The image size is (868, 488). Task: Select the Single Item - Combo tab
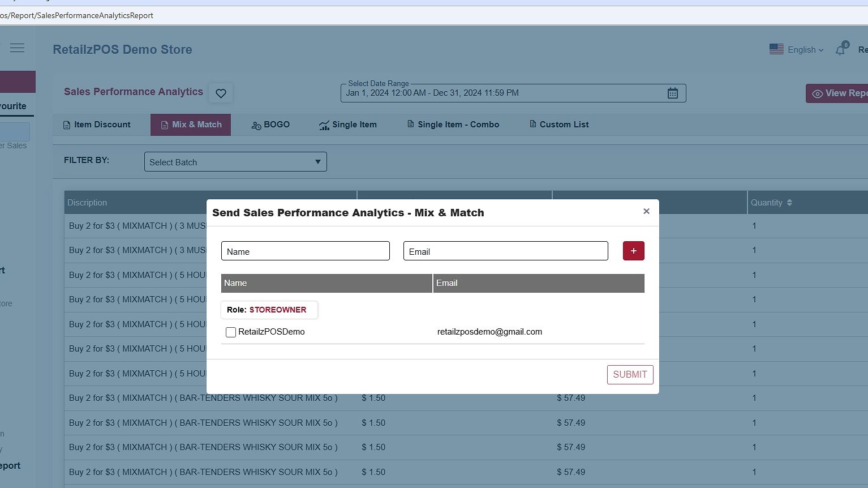click(453, 125)
